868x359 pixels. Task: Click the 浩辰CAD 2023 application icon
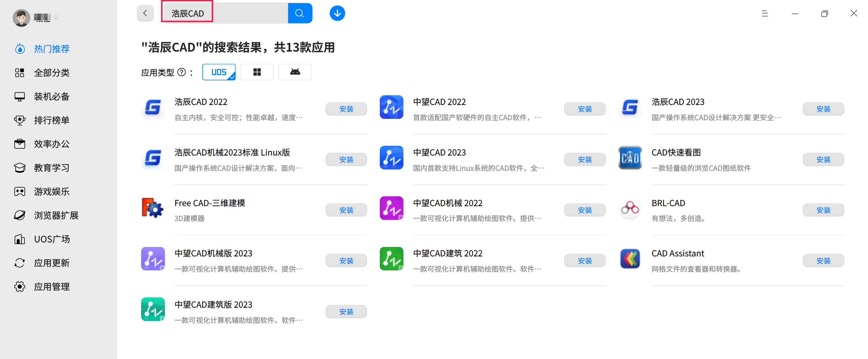click(630, 108)
